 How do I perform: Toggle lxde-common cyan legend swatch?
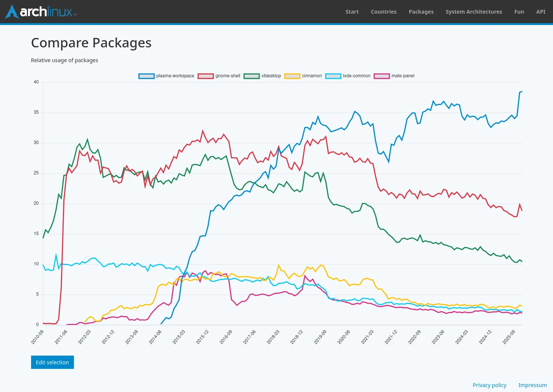coord(333,76)
